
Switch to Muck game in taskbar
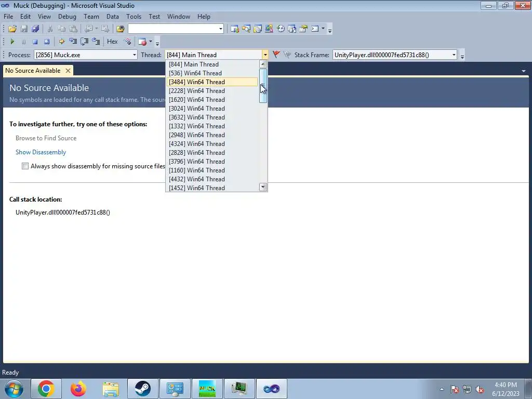207,389
